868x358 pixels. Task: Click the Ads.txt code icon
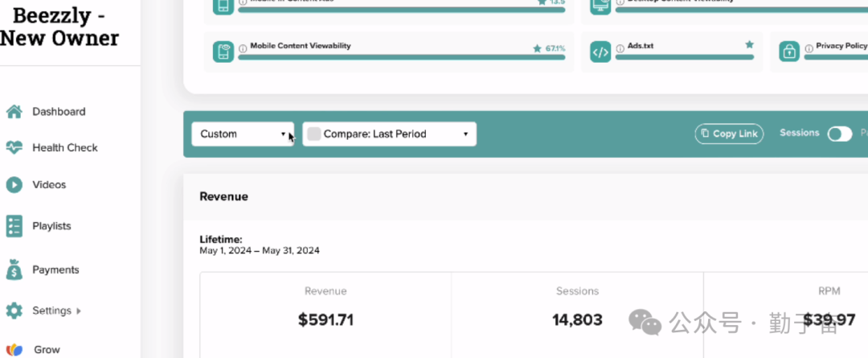600,52
